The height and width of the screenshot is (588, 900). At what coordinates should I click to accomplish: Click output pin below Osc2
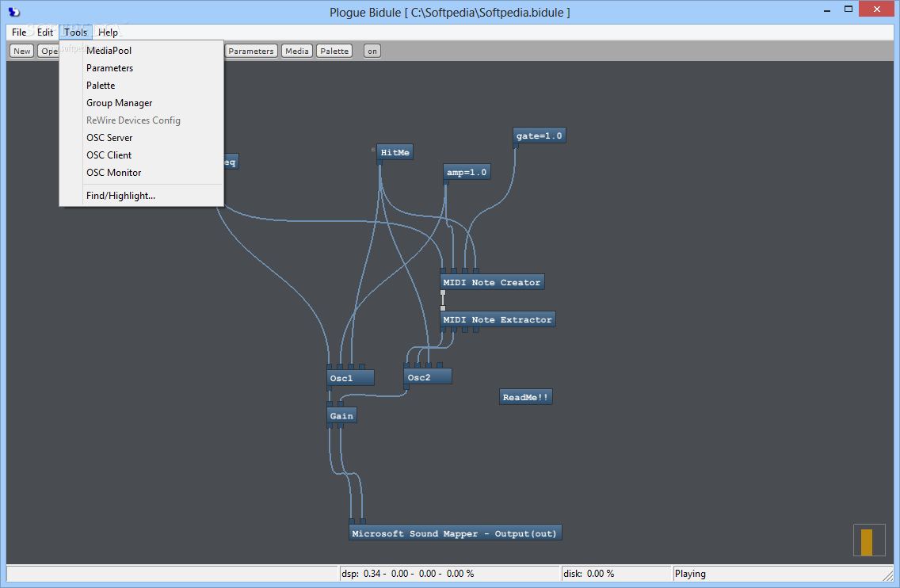[406, 387]
